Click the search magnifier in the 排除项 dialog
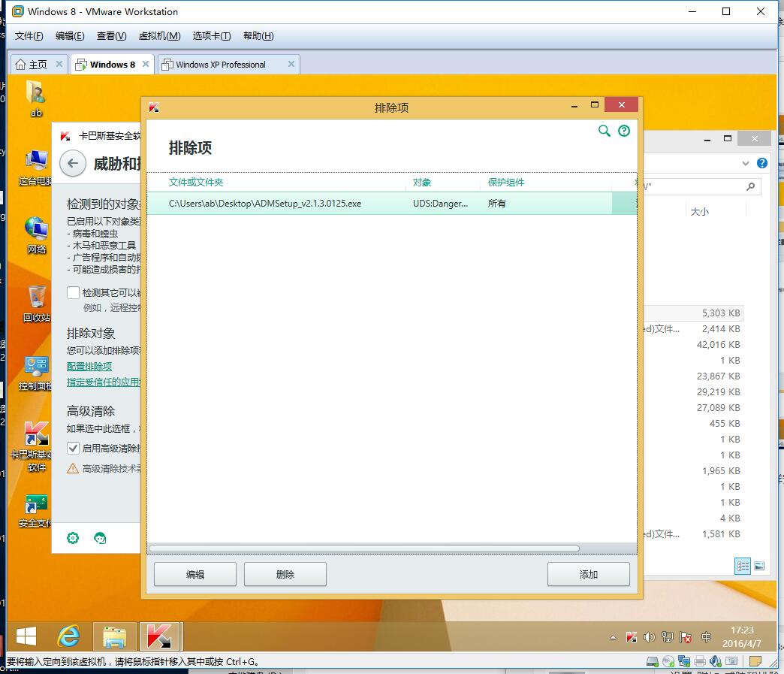The height and width of the screenshot is (674, 784). 604,131
